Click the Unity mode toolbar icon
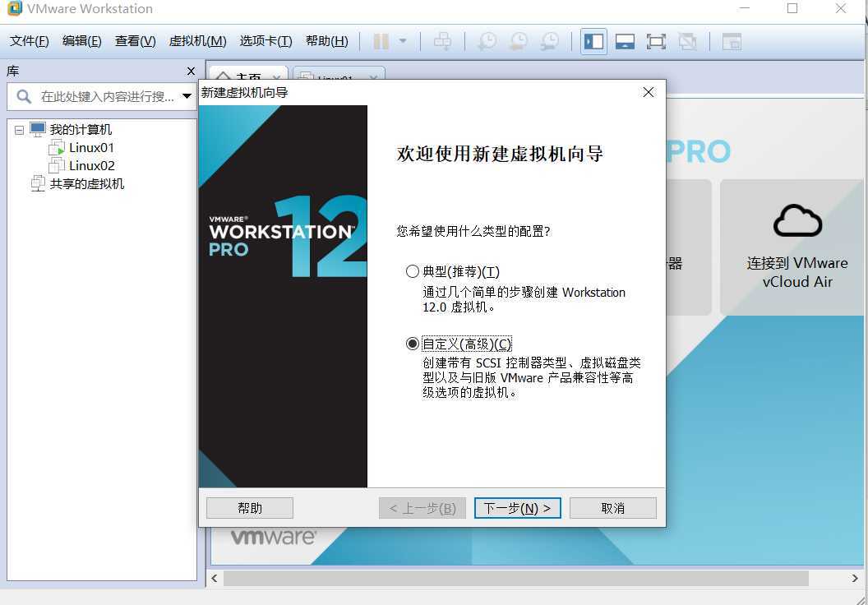Image resolution: width=868 pixels, height=605 pixels. pyautogui.click(x=687, y=42)
